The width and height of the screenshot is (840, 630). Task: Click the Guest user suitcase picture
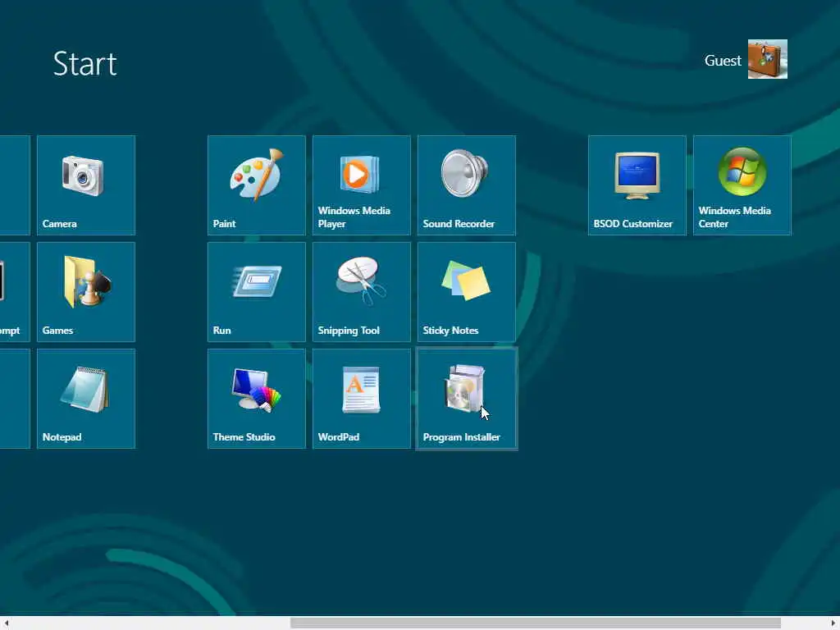[x=768, y=59]
